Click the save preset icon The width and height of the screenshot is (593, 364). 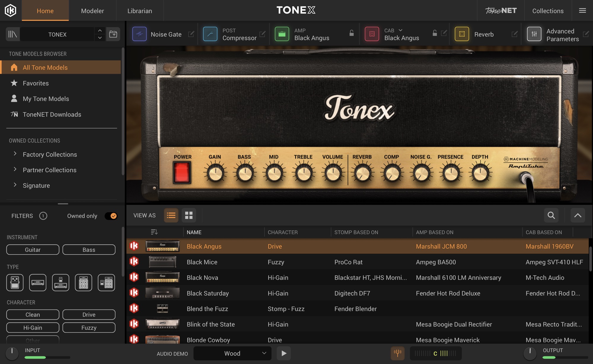point(113,34)
